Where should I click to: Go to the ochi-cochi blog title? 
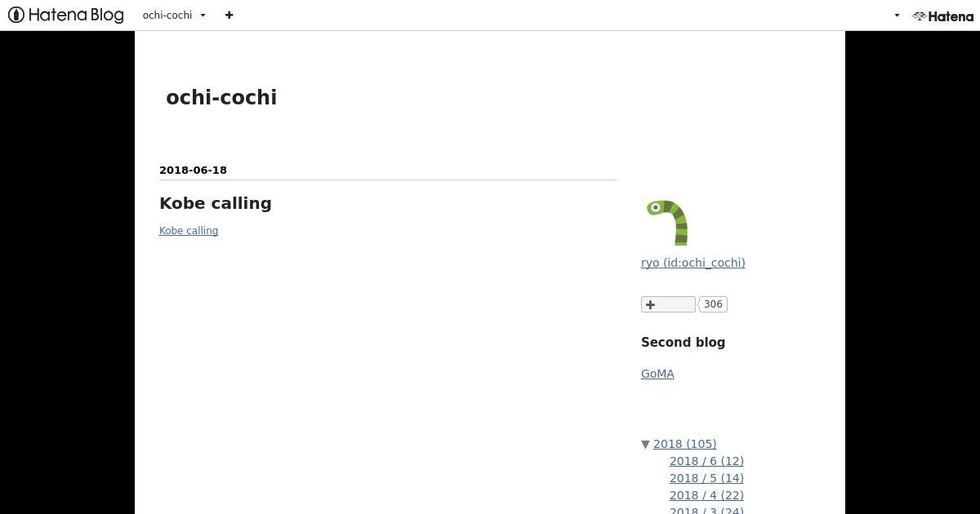[221, 97]
